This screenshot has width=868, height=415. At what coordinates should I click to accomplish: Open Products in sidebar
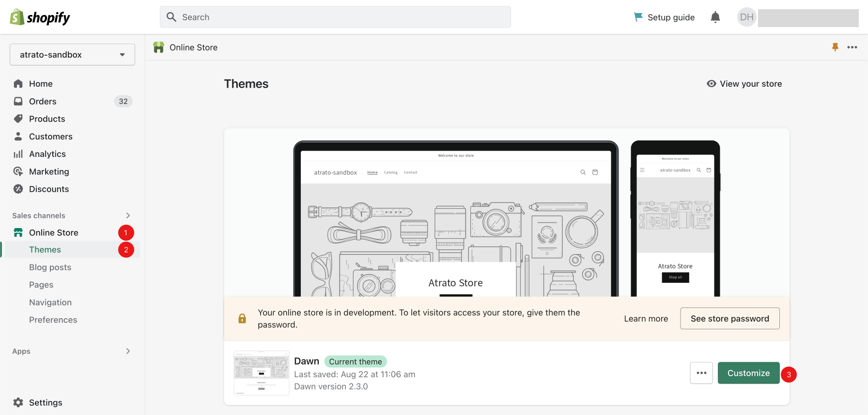point(47,119)
